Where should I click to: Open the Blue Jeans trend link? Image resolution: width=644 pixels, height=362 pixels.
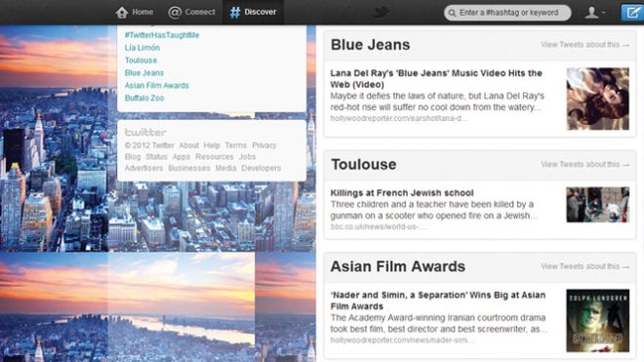click(144, 73)
